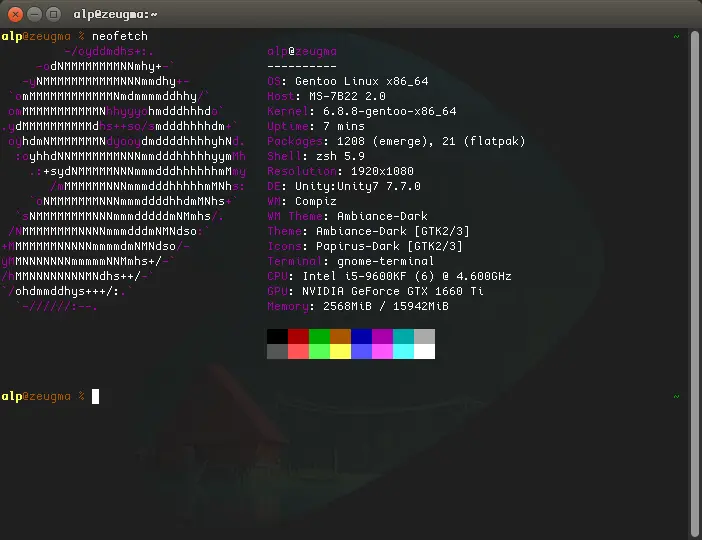Click the 'Uptime: 7 mins' line

316,126
